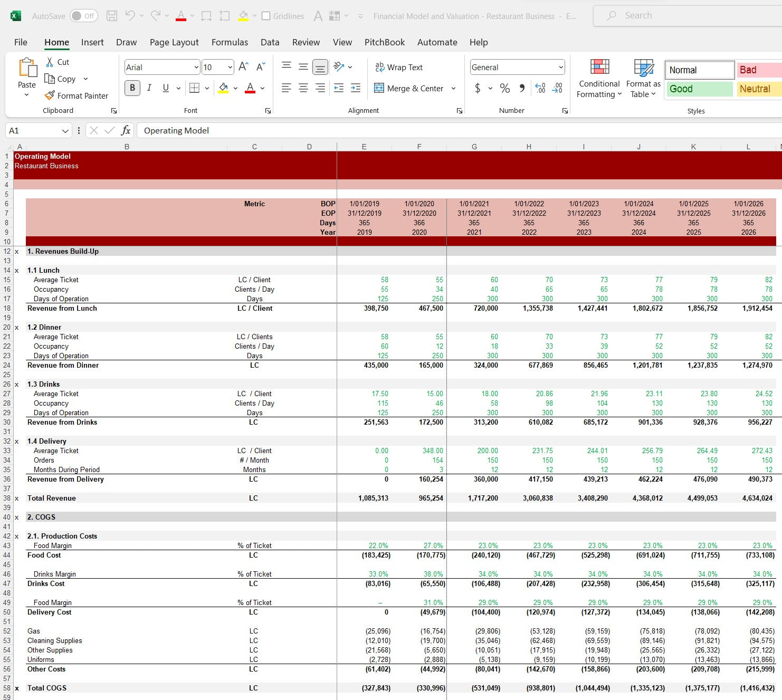Click the Cut scissors icon

50,62
